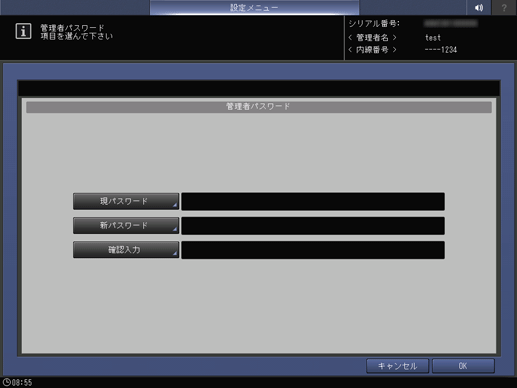Confirm with the OK button
This screenshot has height=388, width=517.
click(x=463, y=366)
